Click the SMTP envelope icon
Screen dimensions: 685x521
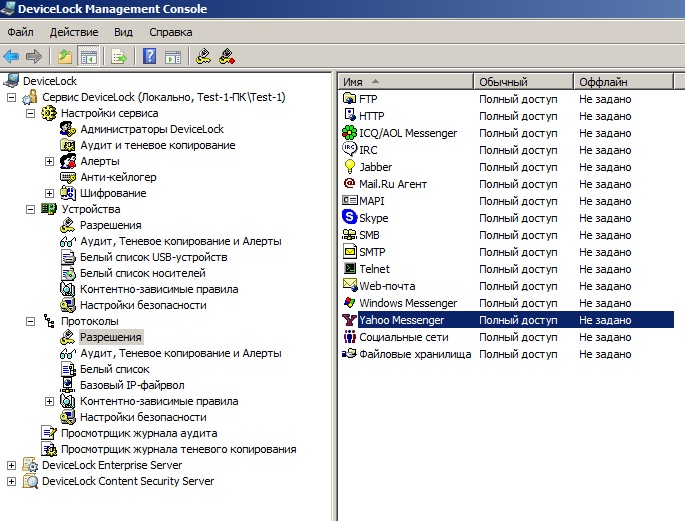point(350,252)
